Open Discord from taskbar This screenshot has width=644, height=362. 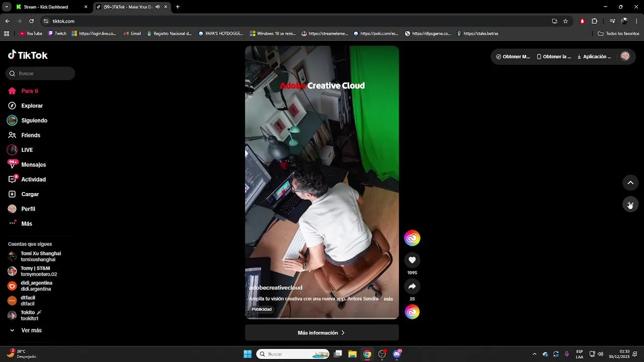click(x=397, y=354)
